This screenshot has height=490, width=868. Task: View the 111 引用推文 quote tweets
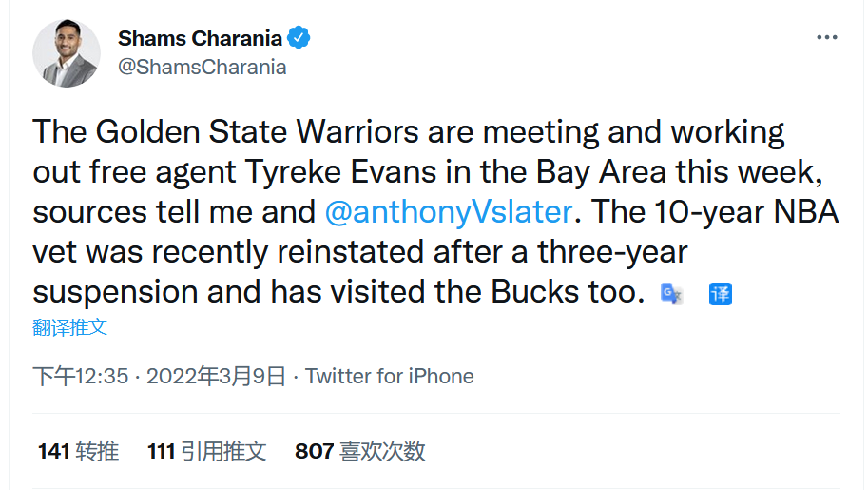point(206,451)
